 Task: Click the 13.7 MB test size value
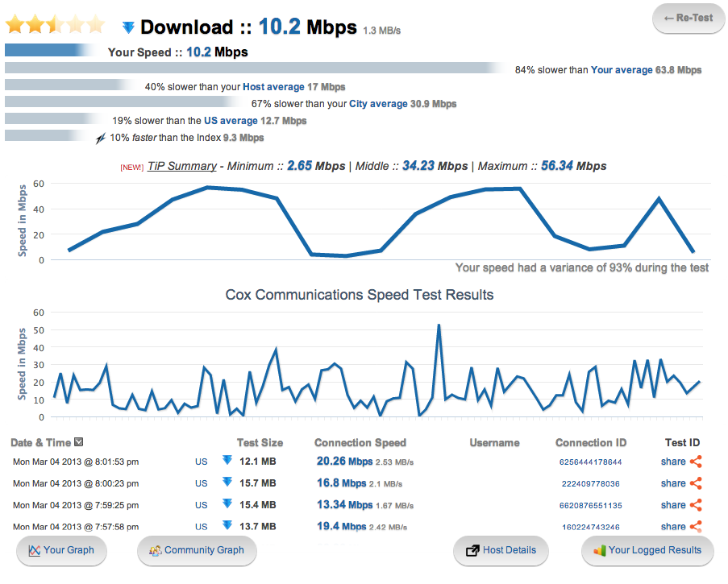click(x=258, y=527)
